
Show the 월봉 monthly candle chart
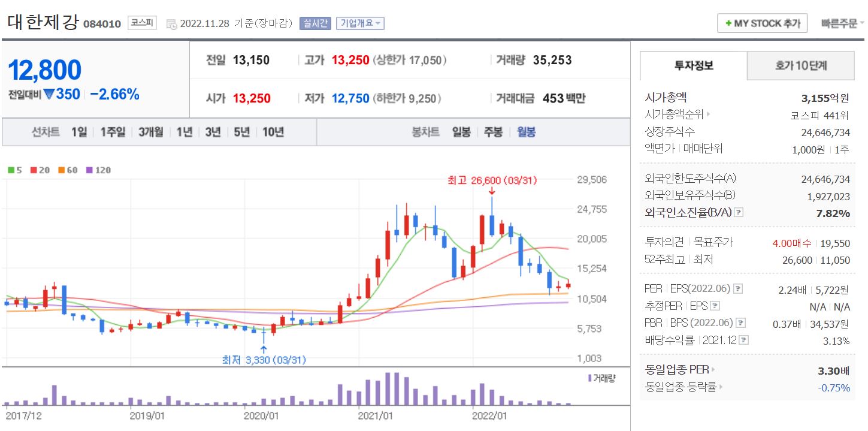pyautogui.click(x=526, y=132)
